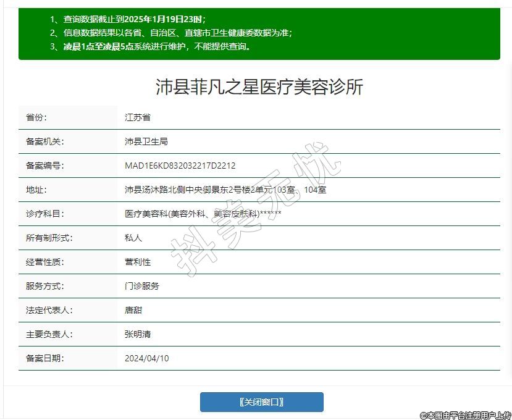Click the service mode value 门诊服务
Screen dimensions: 512x420
(141, 286)
